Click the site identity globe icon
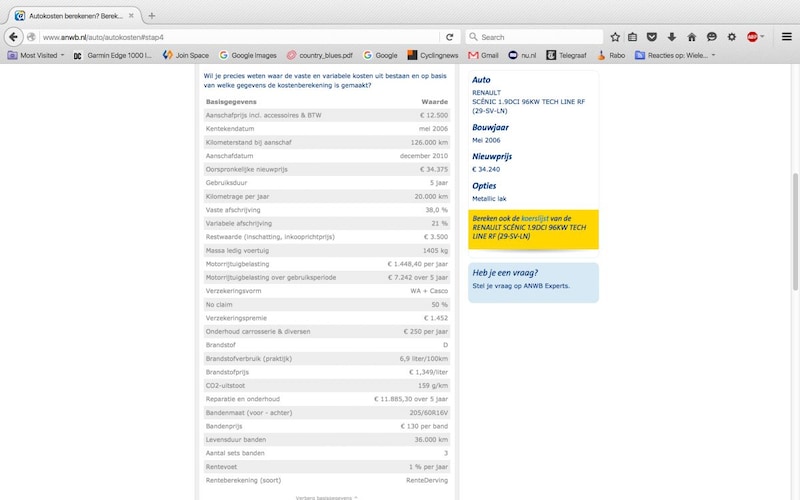The width and height of the screenshot is (800, 500). point(32,37)
